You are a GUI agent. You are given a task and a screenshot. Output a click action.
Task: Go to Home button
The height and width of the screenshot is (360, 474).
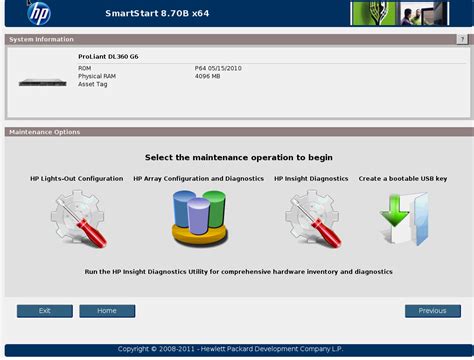click(107, 311)
